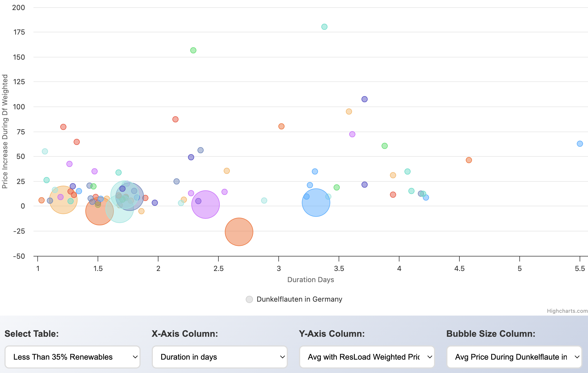Click the large blue bubble near 3.3 days
588x373 pixels.
(x=316, y=203)
